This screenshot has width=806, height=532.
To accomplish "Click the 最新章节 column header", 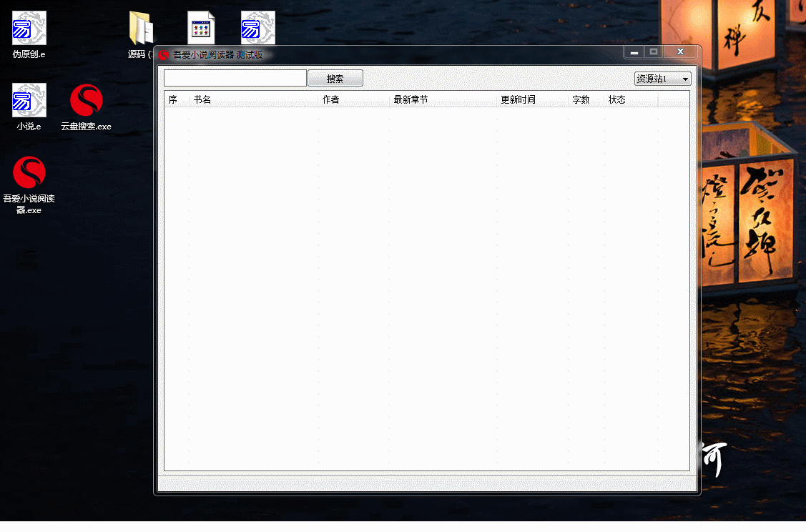I will pyautogui.click(x=443, y=100).
